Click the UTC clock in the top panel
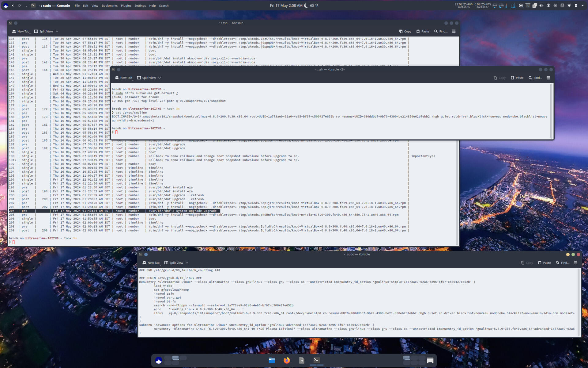 (x=482, y=6)
